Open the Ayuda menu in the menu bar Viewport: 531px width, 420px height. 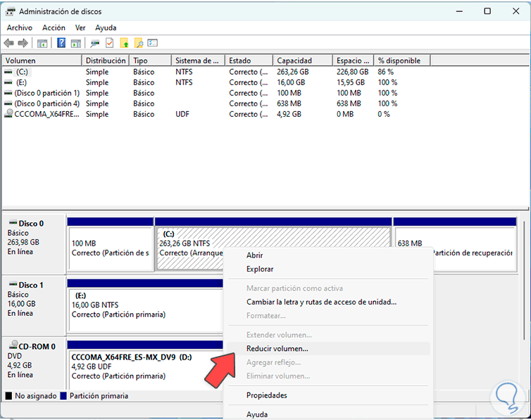(106, 27)
